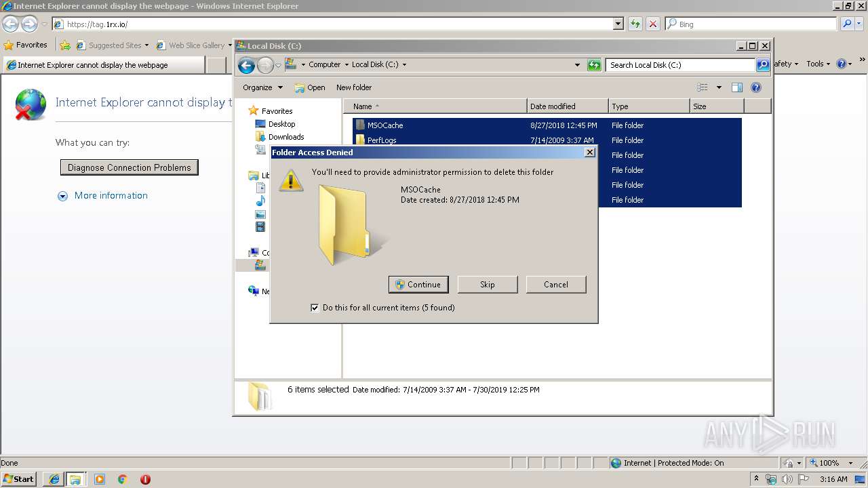Viewport: 868px width, 488px height.
Task: Select 'Internet Explorer cannot display' tab
Action: [x=103, y=65]
